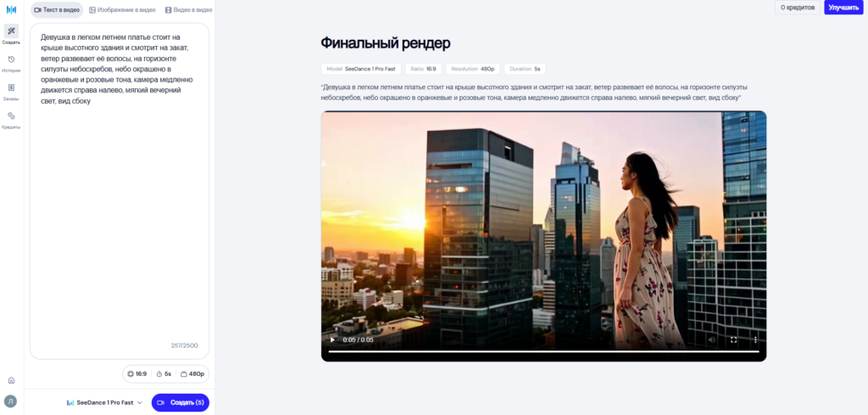
Task: Open the История sidebar section
Action: point(11,63)
